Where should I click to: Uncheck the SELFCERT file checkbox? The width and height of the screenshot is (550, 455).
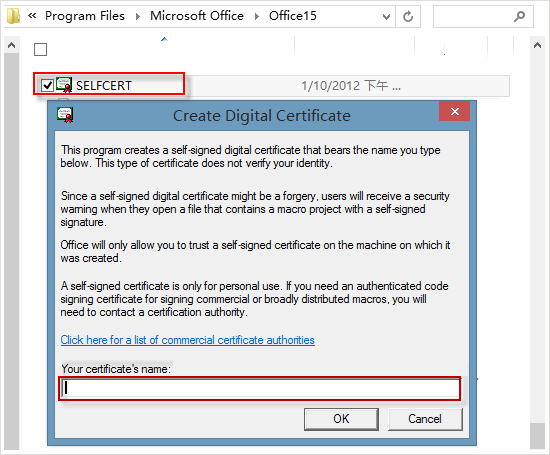47,85
